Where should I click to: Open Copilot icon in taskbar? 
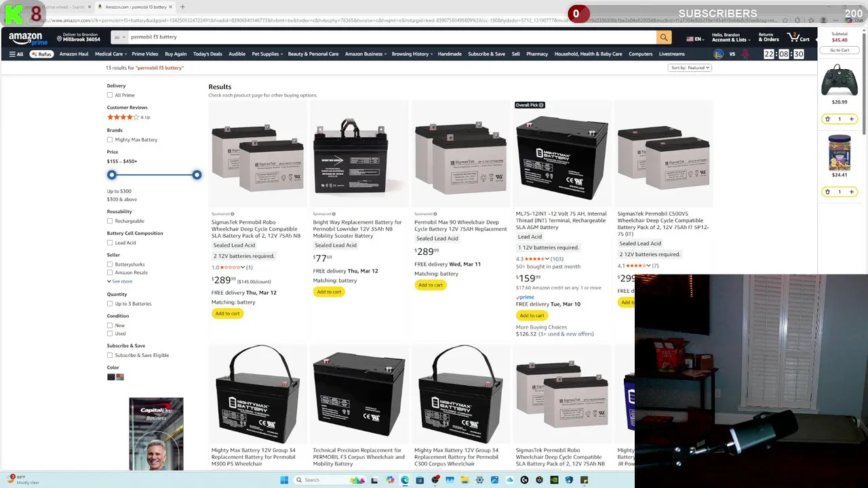[x=390, y=480]
